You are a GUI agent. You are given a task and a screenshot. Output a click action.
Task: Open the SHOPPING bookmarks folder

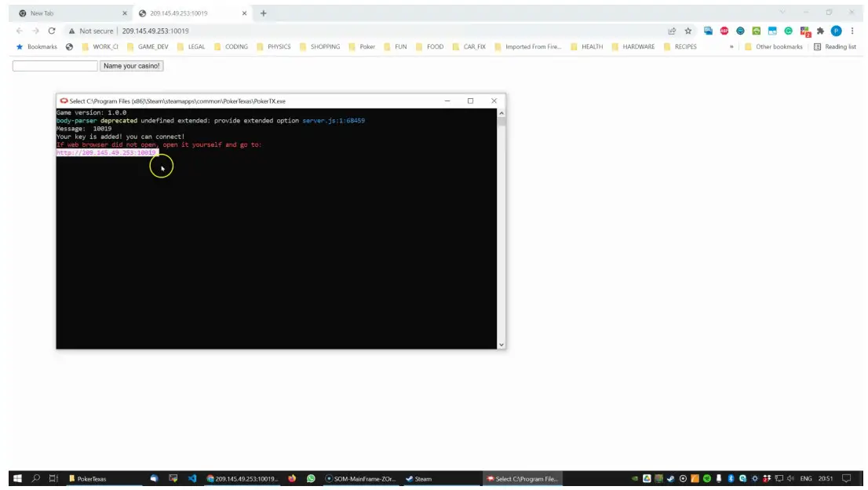[x=319, y=46]
